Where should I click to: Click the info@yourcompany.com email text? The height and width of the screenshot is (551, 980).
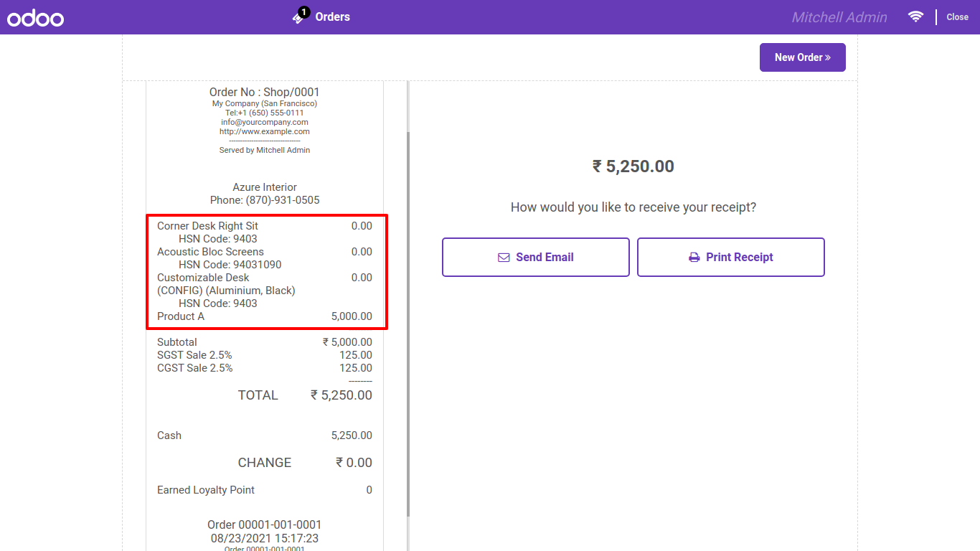point(265,122)
